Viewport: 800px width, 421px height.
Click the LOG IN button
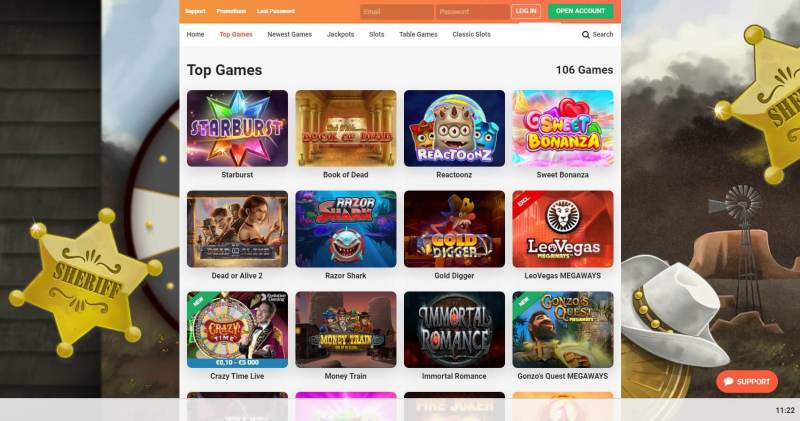point(526,11)
